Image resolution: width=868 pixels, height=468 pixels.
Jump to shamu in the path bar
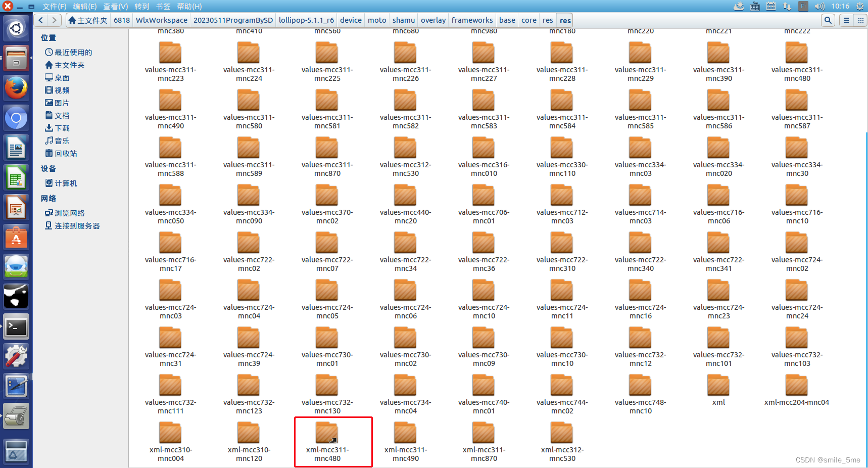pyautogui.click(x=404, y=20)
